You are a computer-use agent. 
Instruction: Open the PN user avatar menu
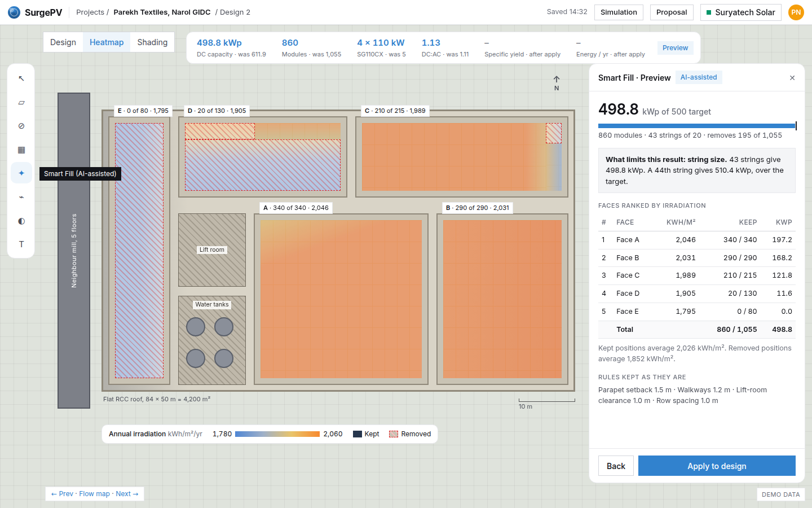coord(796,12)
